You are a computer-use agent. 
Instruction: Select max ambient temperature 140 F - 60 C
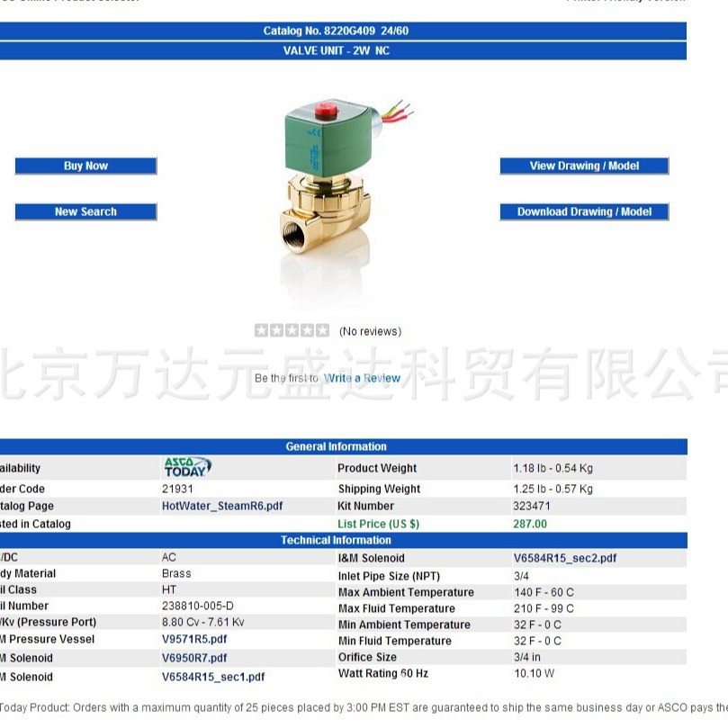pyautogui.click(x=544, y=592)
